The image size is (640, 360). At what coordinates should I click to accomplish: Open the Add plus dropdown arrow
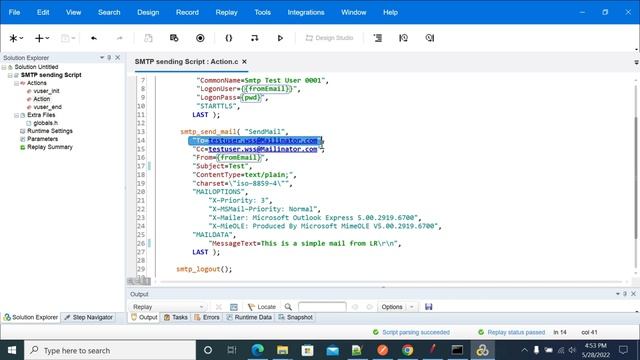click(x=47, y=38)
